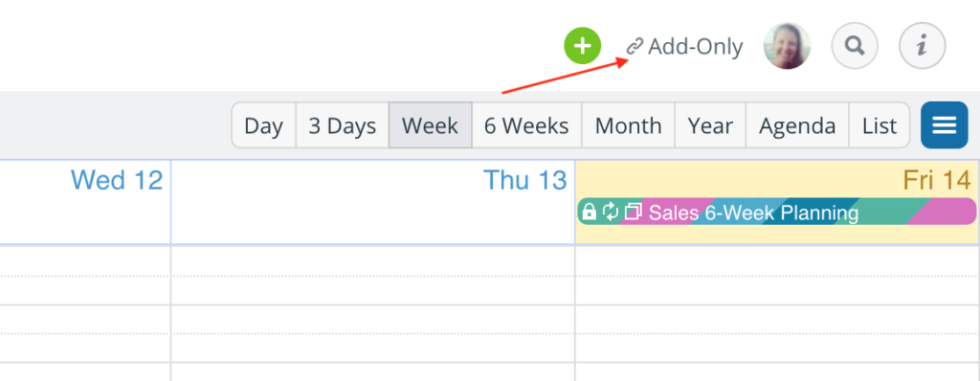This screenshot has width=980, height=381.
Task: Switch to Year view
Action: point(710,125)
